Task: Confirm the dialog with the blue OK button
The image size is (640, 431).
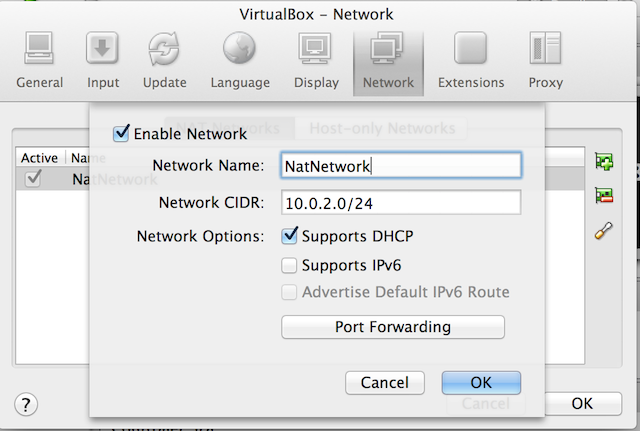Action: (481, 382)
